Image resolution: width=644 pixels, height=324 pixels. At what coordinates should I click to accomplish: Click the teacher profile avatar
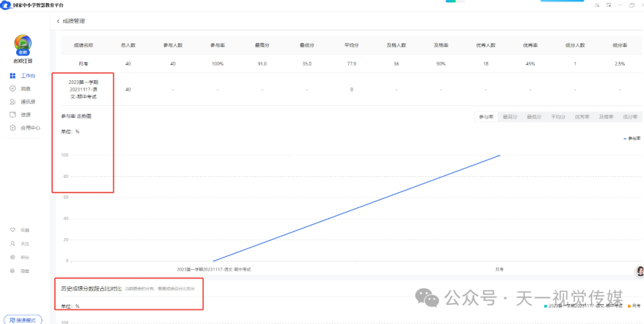point(23,43)
